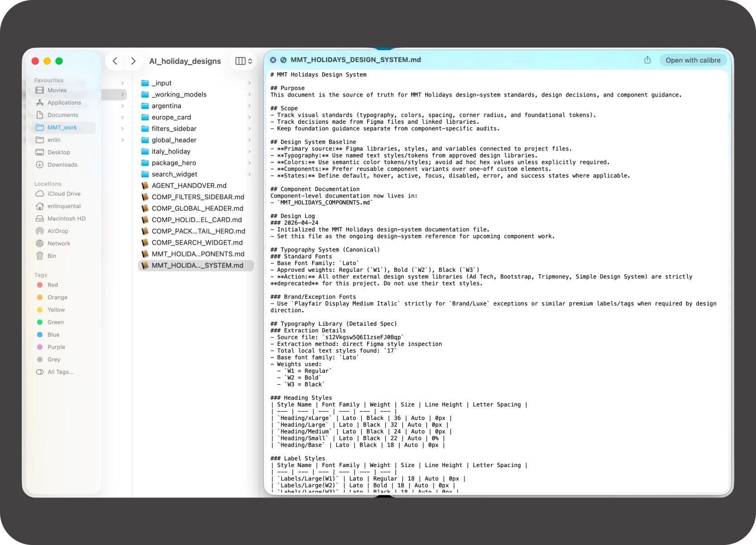Viewport: 756px width, 545px height.
Task: Select COMP_FILTERS_SIDEBAR.md file
Action: (196, 197)
